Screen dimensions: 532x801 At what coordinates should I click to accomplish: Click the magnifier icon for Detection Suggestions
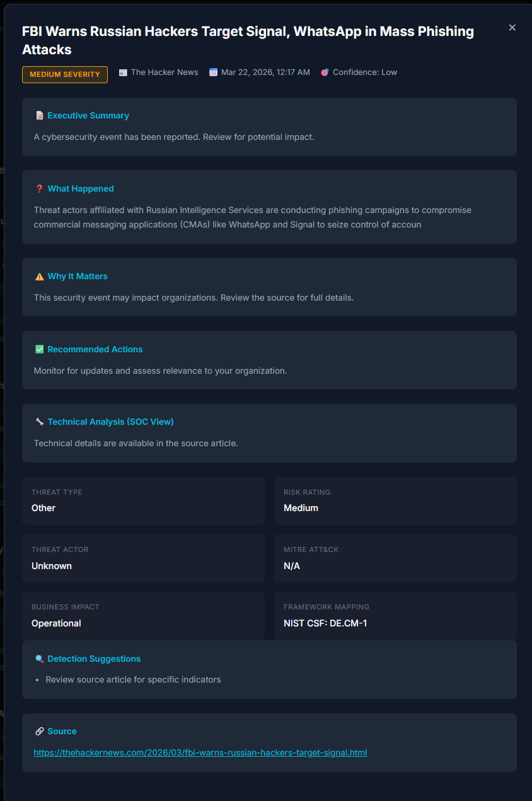pyautogui.click(x=40, y=659)
